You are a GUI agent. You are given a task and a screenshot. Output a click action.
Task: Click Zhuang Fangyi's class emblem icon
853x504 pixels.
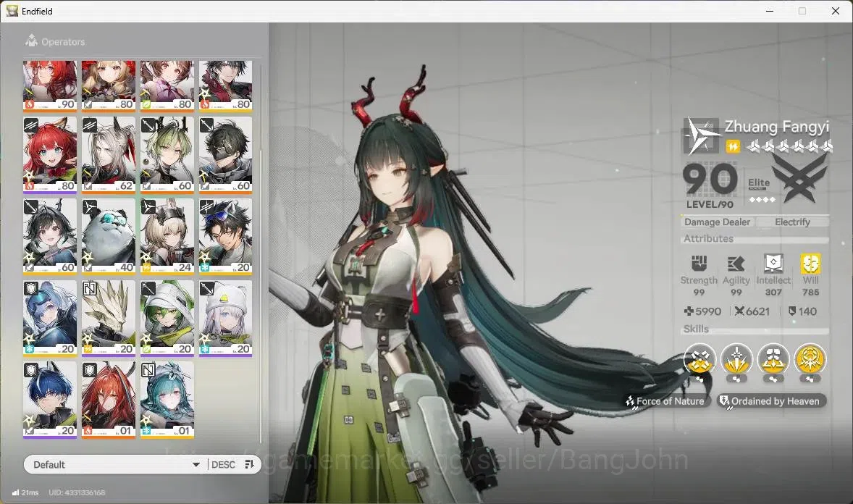[701, 136]
